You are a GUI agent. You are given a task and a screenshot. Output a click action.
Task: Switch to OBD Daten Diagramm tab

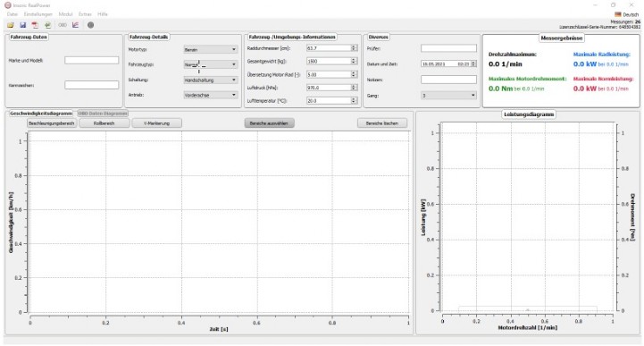tap(103, 114)
